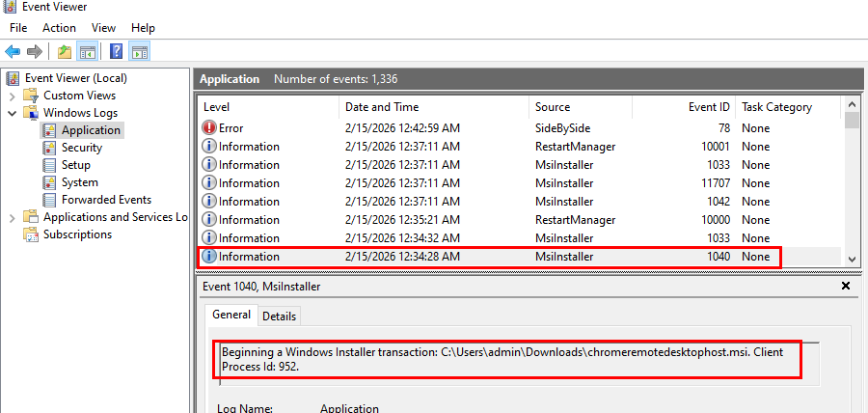Select the RestartManager event 10000 row

pos(518,219)
